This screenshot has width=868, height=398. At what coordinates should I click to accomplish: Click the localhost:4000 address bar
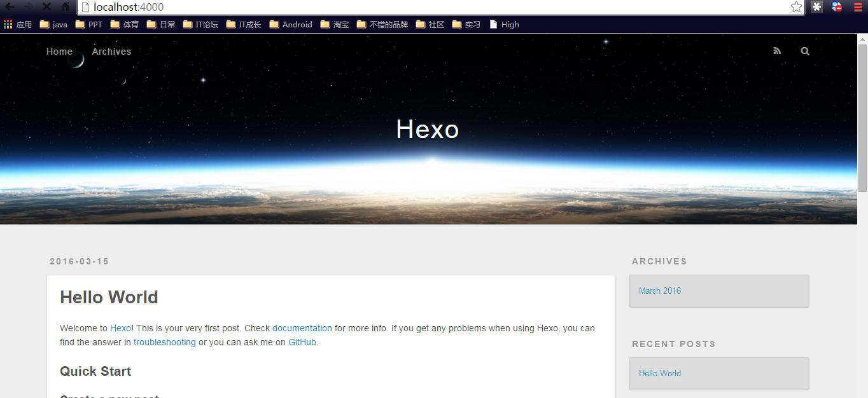pyautogui.click(x=433, y=8)
